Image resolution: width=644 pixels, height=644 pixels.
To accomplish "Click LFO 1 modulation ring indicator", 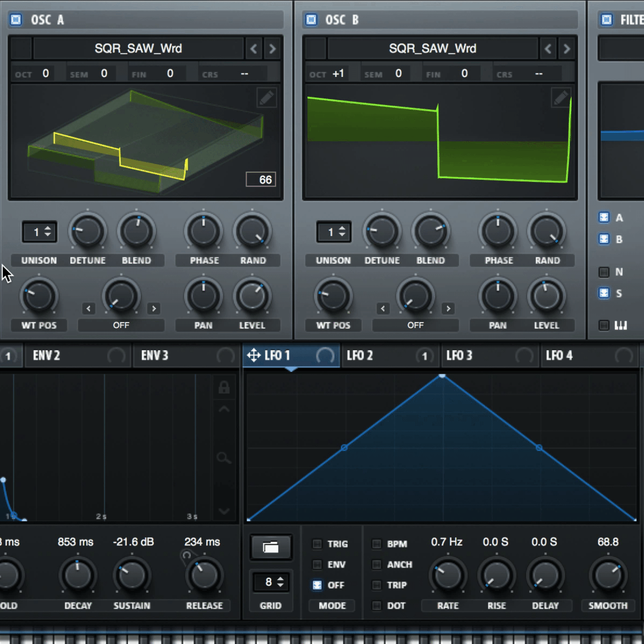I will (x=325, y=356).
